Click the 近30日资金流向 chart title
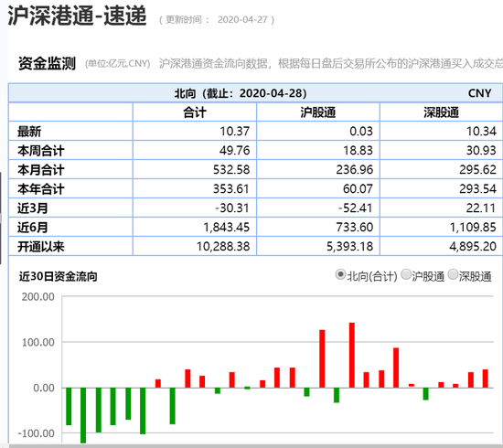The height and width of the screenshot is (448, 503). tap(58, 276)
